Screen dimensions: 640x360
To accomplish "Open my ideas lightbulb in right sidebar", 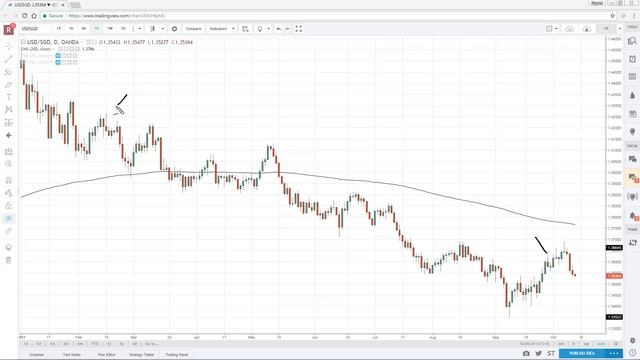I will click(x=632, y=131).
